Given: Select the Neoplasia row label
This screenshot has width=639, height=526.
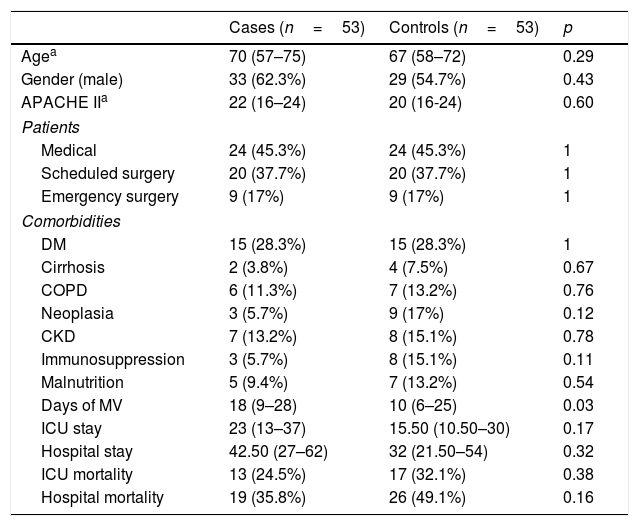Looking at the screenshot, I should pos(77,314).
